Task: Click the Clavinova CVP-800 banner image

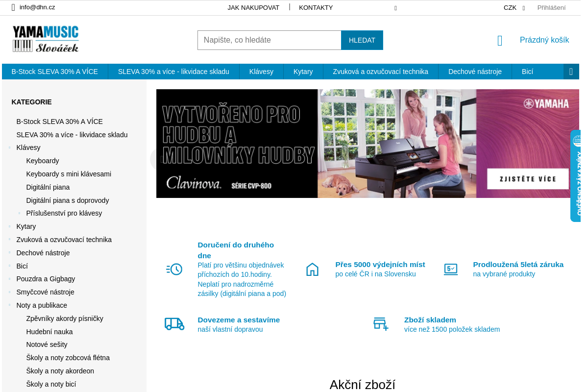Action: pyautogui.click(x=367, y=144)
